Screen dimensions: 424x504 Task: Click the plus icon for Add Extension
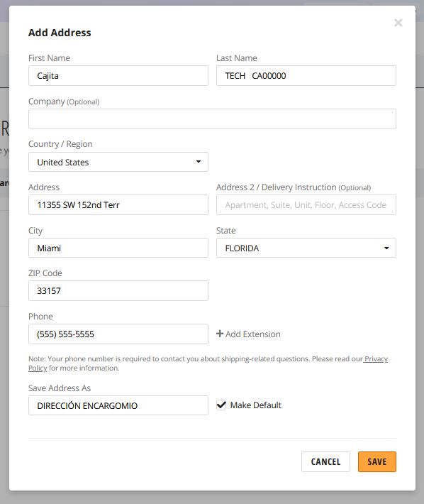point(220,334)
